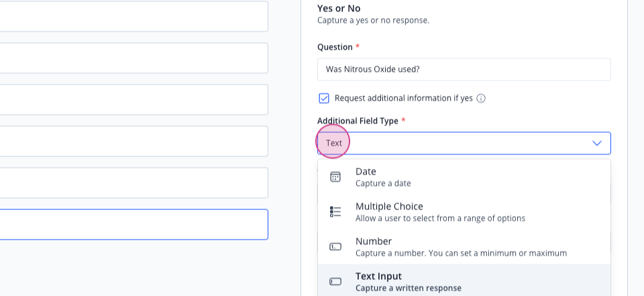Click the 'Capture a written response' description
This screenshot has height=296, width=644.
pos(409,288)
